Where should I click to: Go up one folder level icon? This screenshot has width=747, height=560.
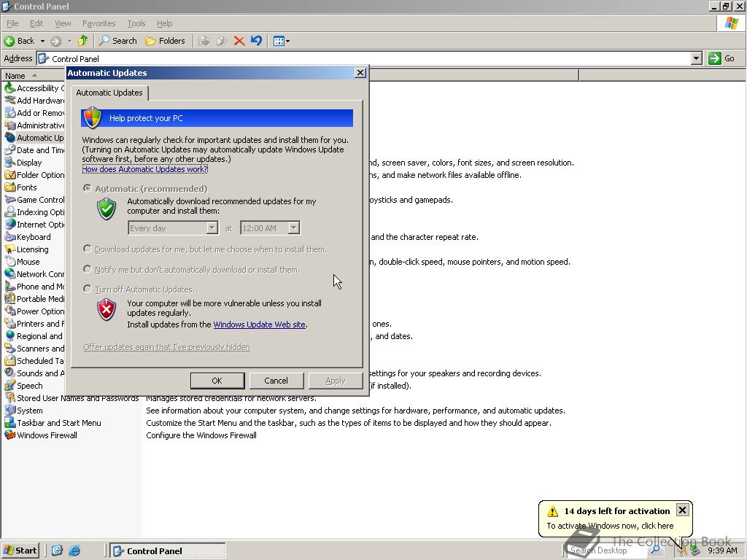point(83,41)
